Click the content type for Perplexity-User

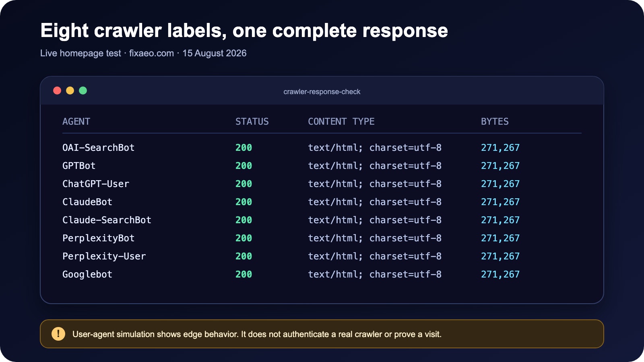point(375,256)
